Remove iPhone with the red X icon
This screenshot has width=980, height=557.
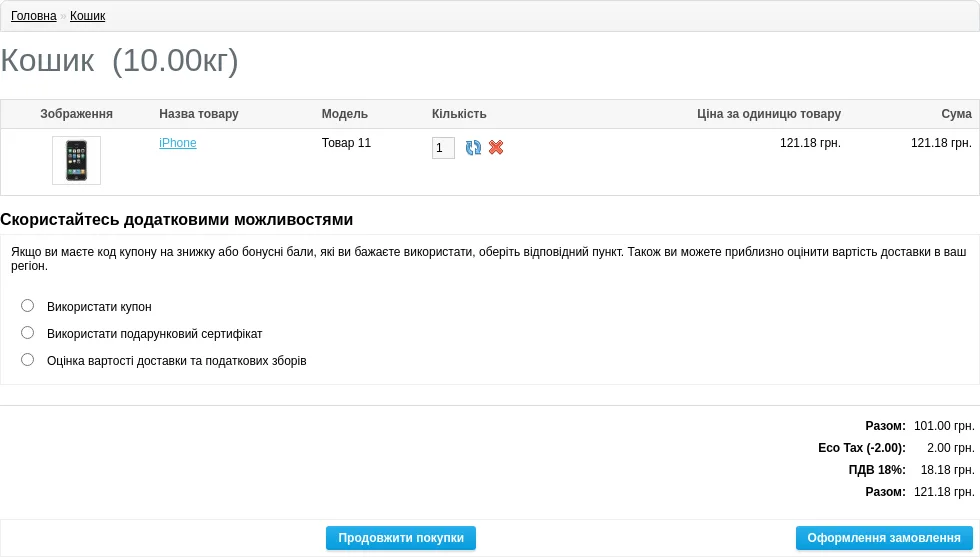[x=496, y=148]
